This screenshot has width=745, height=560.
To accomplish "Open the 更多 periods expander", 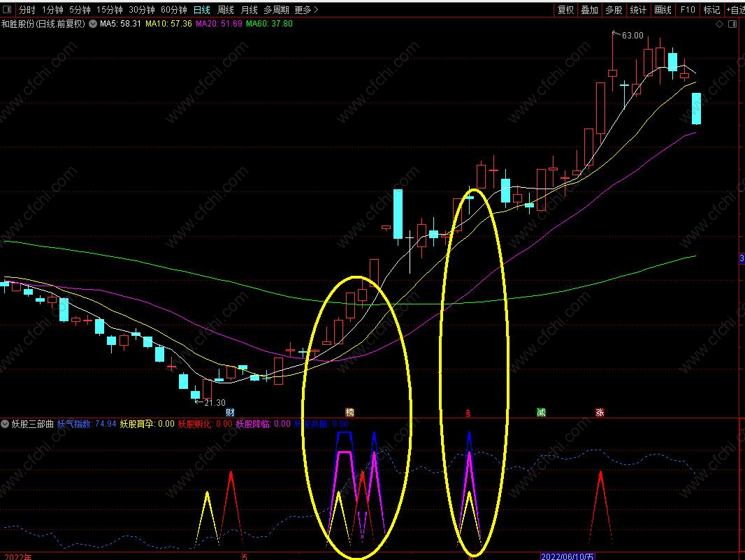I will (x=306, y=10).
